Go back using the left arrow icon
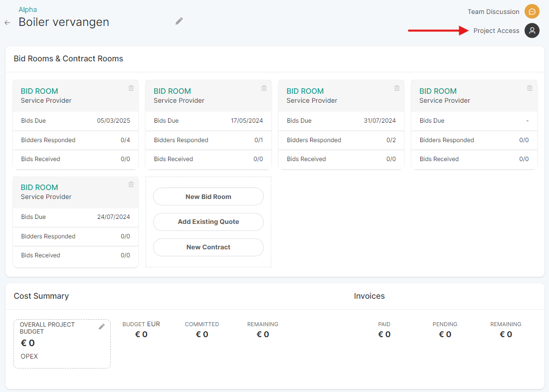 (7, 23)
